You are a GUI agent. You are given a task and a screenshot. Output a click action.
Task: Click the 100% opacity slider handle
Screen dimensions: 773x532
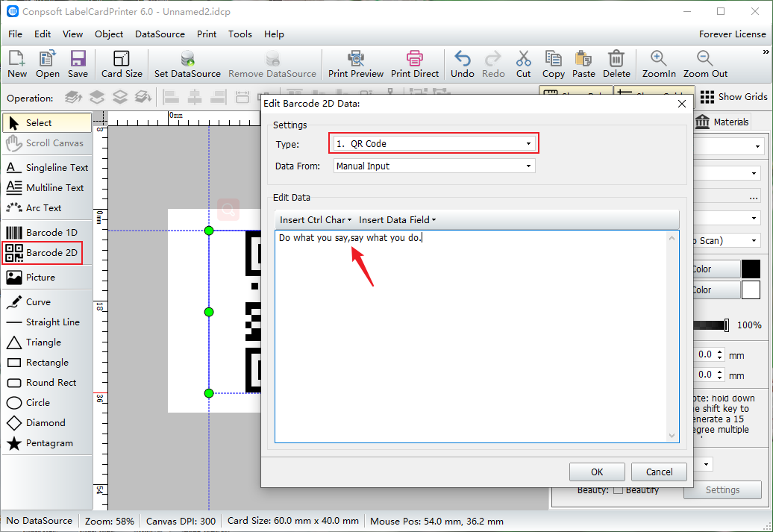click(726, 325)
